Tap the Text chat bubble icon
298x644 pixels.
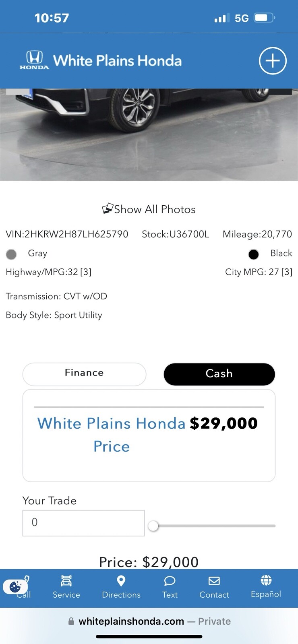pos(170,581)
